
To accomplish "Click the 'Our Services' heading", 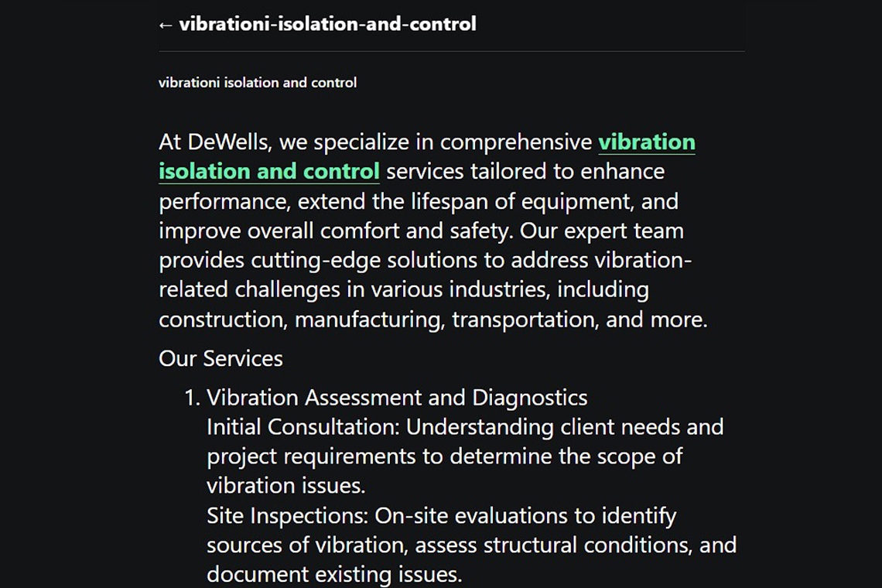I will click(220, 359).
